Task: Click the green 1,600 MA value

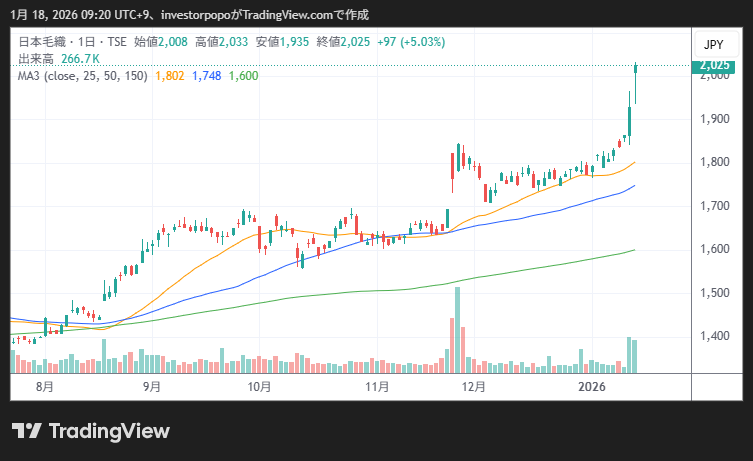Action: [x=243, y=76]
